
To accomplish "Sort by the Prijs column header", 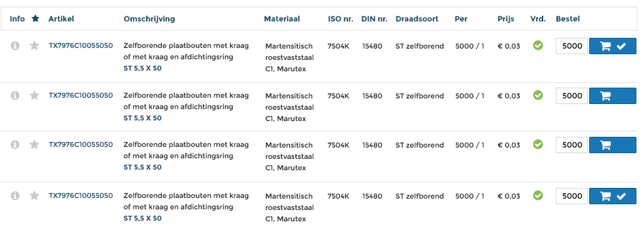I will [x=505, y=19].
